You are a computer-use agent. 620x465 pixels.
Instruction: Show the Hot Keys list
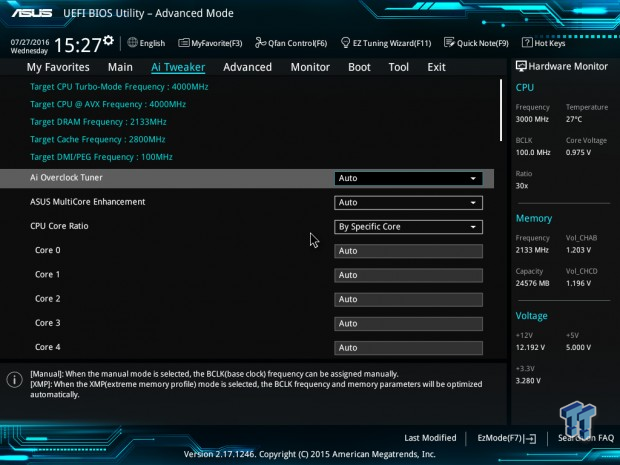[544, 43]
